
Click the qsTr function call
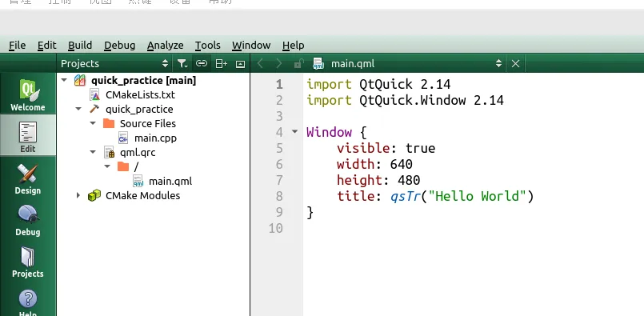406,196
